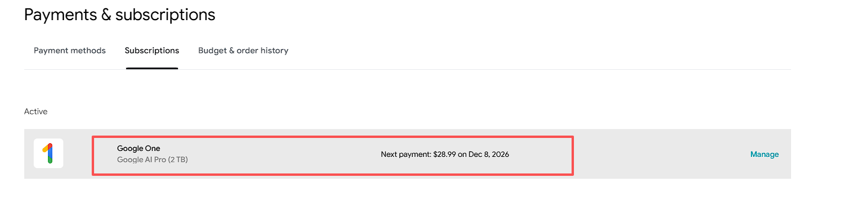The height and width of the screenshot is (222, 868).
Task: Click the Dec 8, 2026 payment date
Action: 489,154
